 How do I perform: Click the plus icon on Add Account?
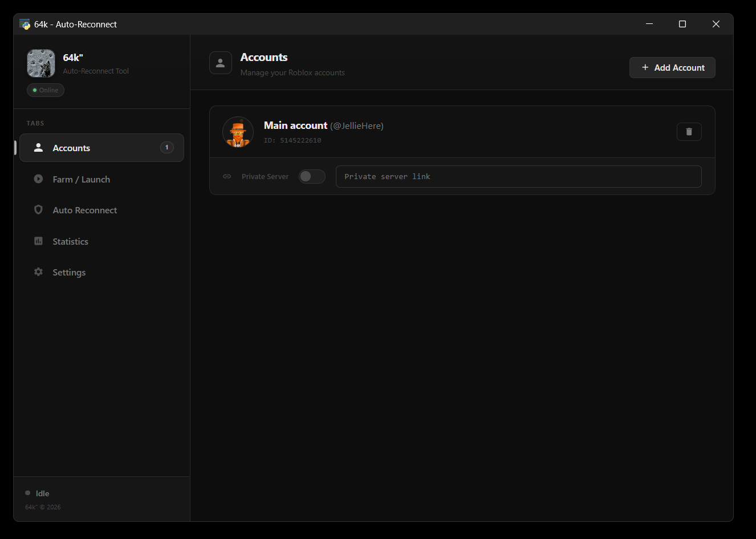coord(645,67)
